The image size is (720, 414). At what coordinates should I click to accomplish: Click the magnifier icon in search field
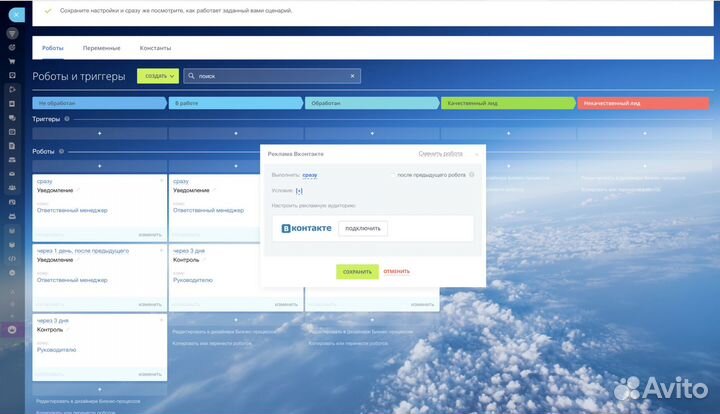pyautogui.click(x=191, y=76)
